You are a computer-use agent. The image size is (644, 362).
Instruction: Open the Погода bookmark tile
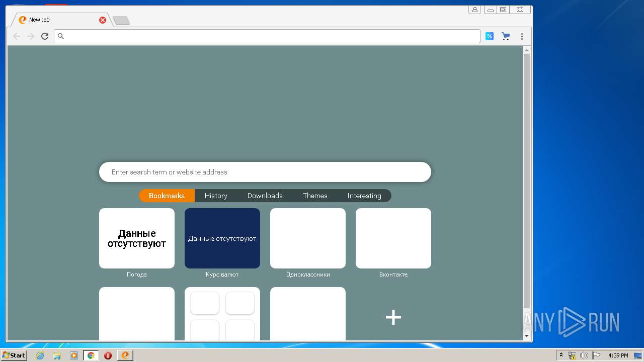pyautogui.click(x=137, y=238)
